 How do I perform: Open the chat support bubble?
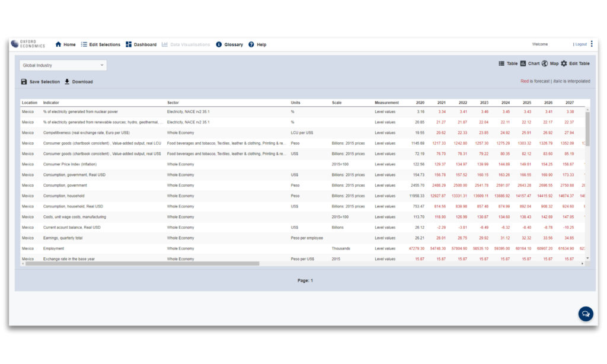586,314
